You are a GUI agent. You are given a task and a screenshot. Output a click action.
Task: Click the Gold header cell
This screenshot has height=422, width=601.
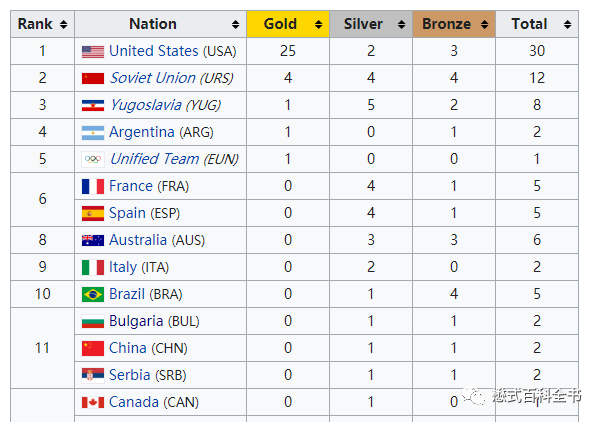[288, 24]
